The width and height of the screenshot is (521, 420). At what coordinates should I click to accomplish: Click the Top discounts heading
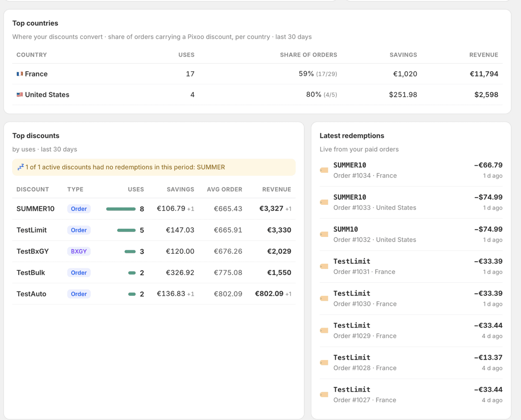pos(36,136)
